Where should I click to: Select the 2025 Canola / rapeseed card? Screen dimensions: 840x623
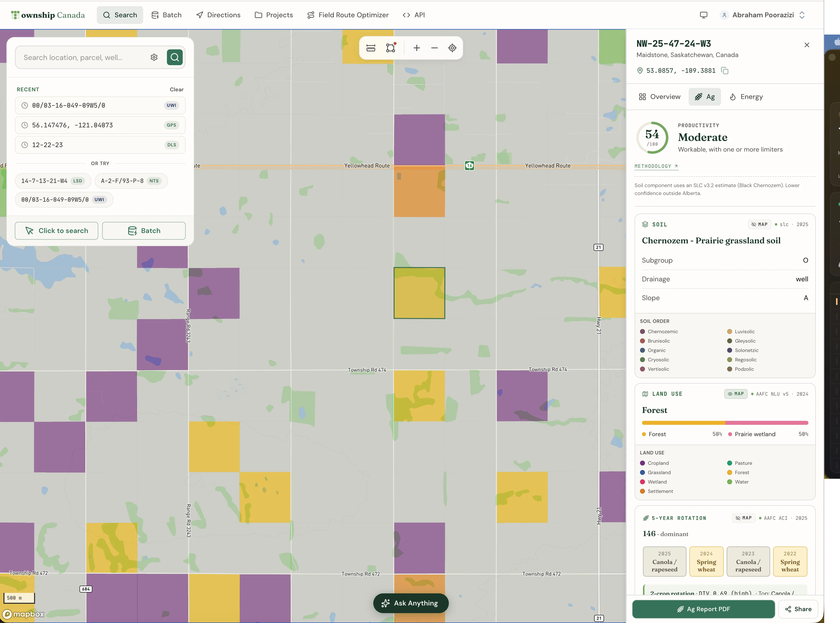point(664,562)
